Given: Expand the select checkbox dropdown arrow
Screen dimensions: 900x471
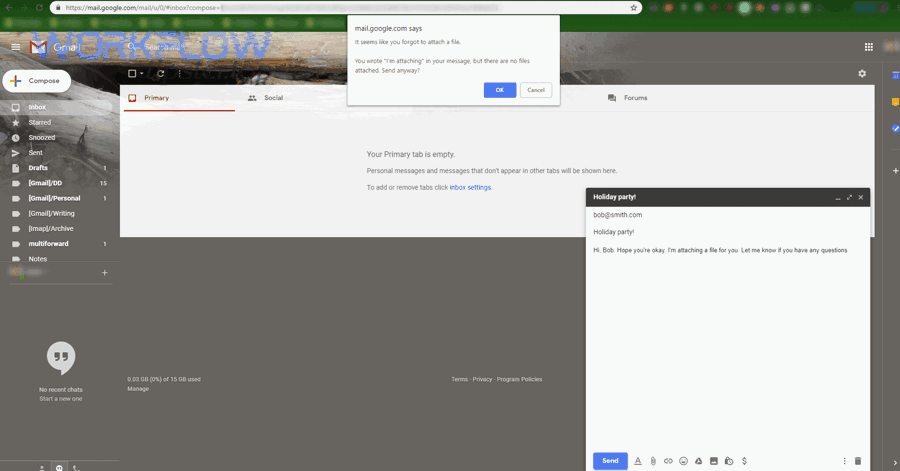Looking at the screenshot, I should point(143,74).
